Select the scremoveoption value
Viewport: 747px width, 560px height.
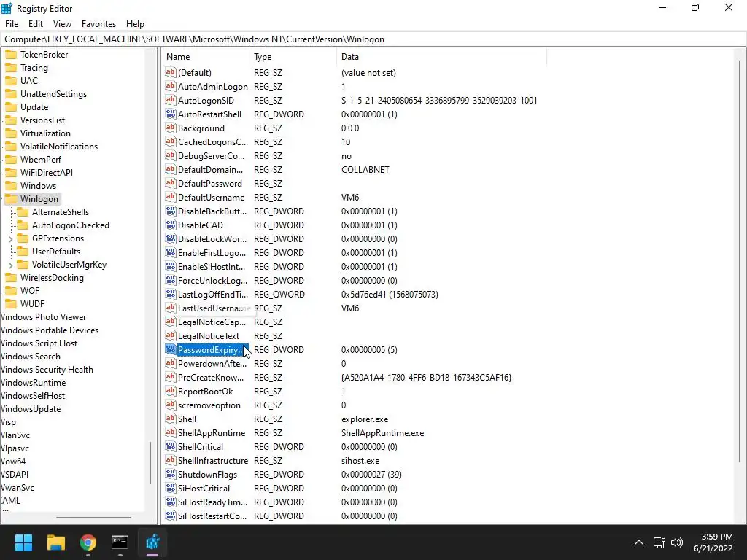(209, 405)
